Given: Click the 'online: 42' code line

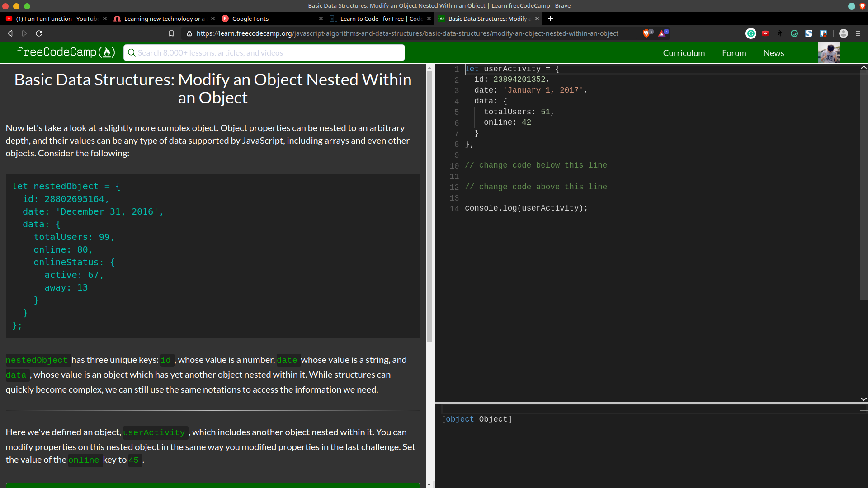Looking at the screenshot, I should tap(507, 122).
